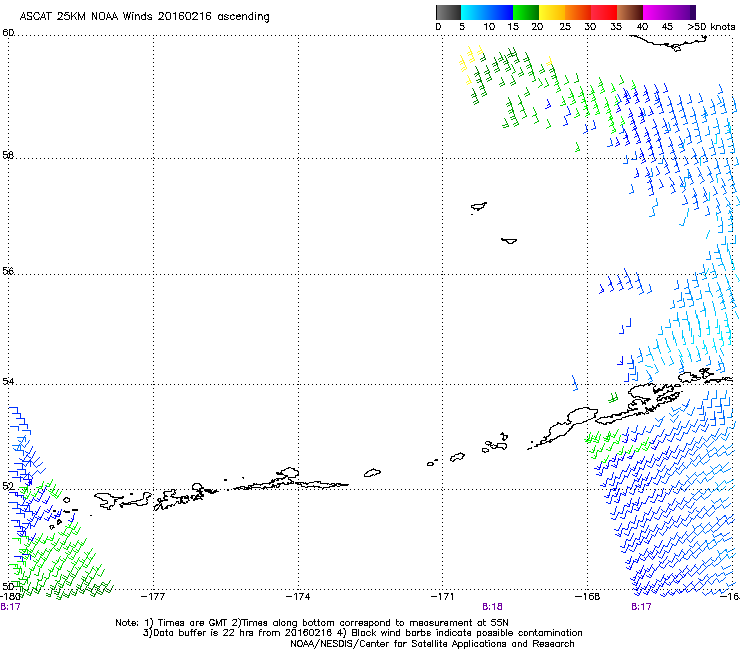Click the longitude label '-177'
The image size is (740, 650).
[153, 597]
